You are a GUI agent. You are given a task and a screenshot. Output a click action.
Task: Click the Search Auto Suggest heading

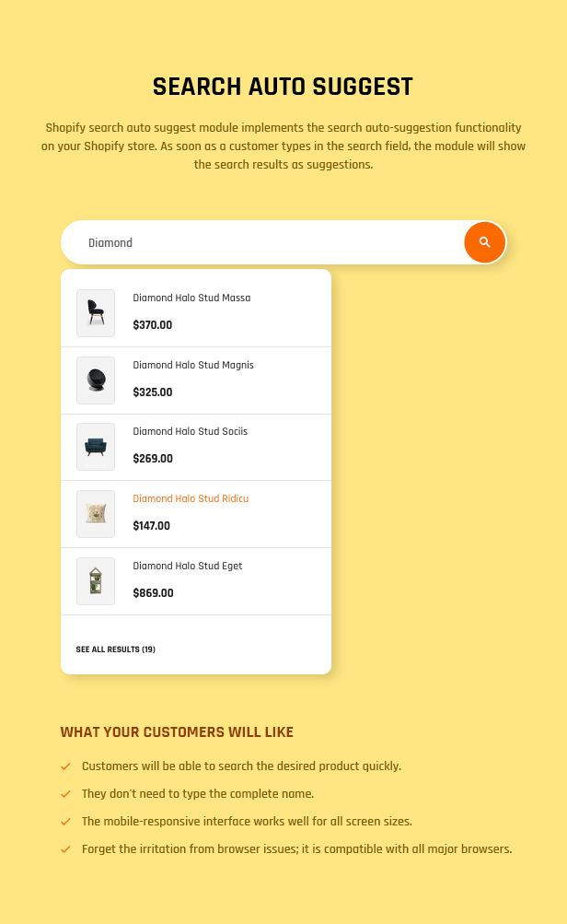tap(283, 87)
